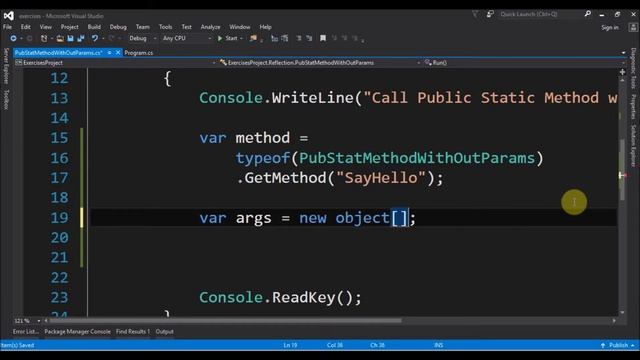Click the New Project toolbar icon
This screenshot has height=360, width=640.
tap(44, 38)
